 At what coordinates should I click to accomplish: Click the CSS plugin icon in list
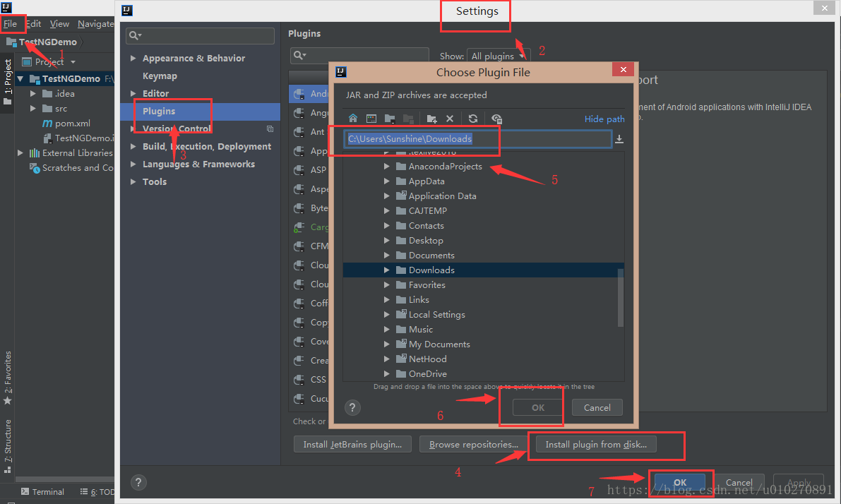(x=299, y=379)
